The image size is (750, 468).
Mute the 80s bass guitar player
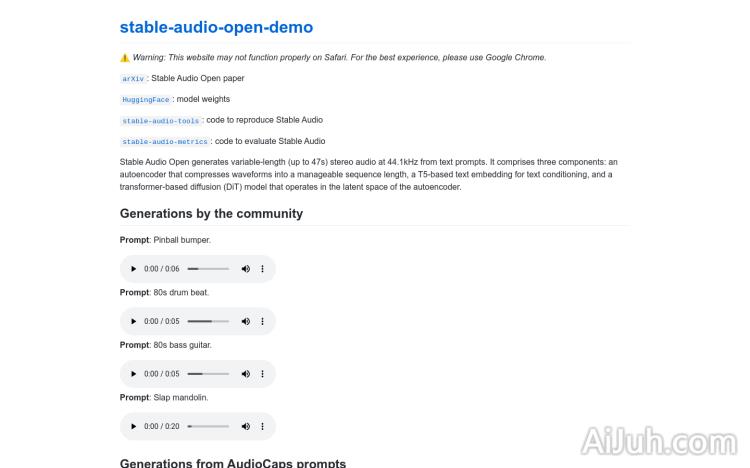246,374
